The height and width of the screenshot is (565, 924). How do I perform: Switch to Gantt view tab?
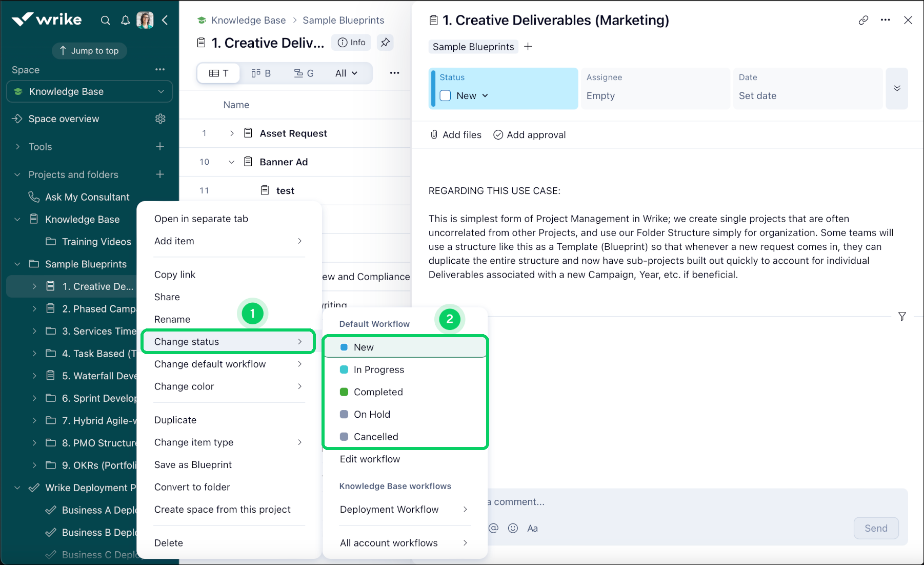click(304, 73)
